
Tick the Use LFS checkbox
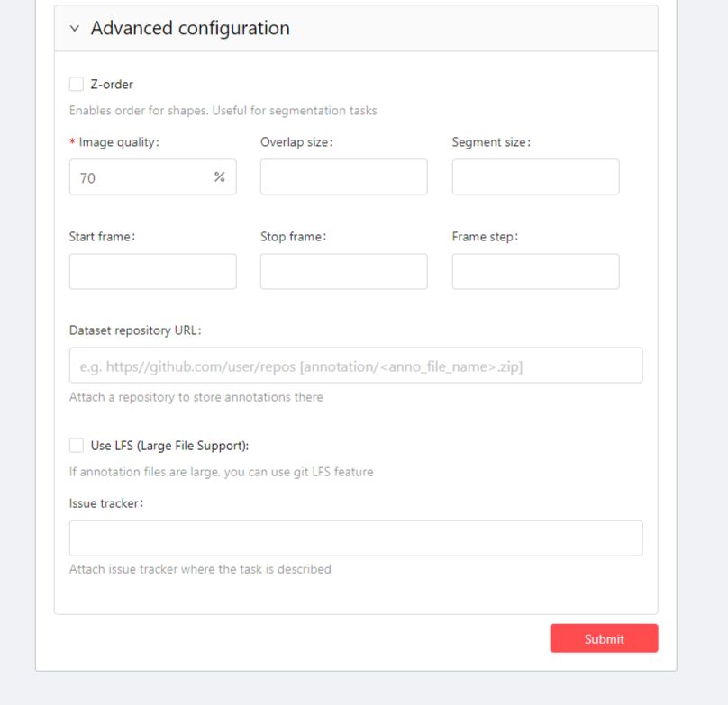click(x=77, y=445)
